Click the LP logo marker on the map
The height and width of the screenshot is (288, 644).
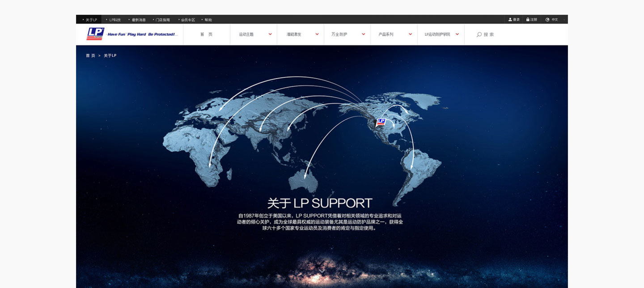381,122
